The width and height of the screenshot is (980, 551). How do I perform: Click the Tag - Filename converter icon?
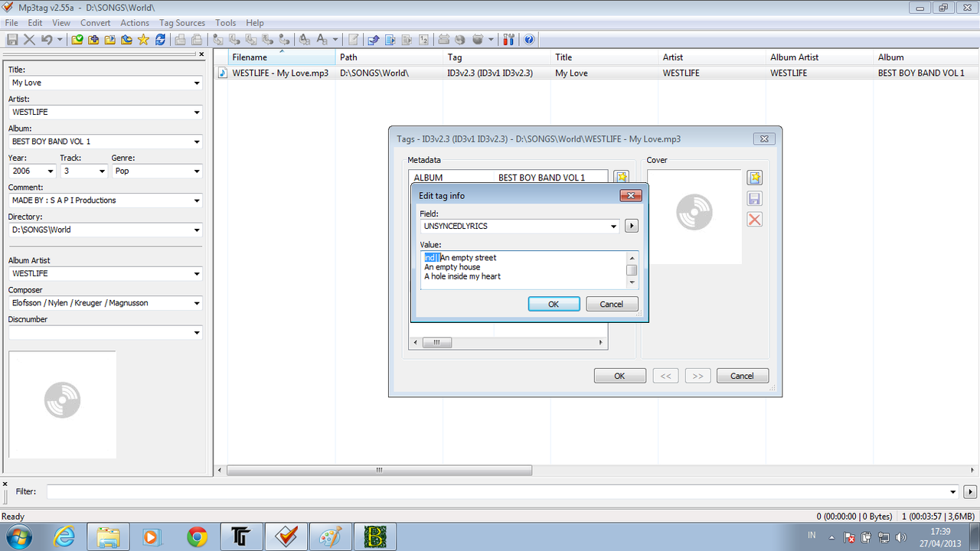pos(217,39)
